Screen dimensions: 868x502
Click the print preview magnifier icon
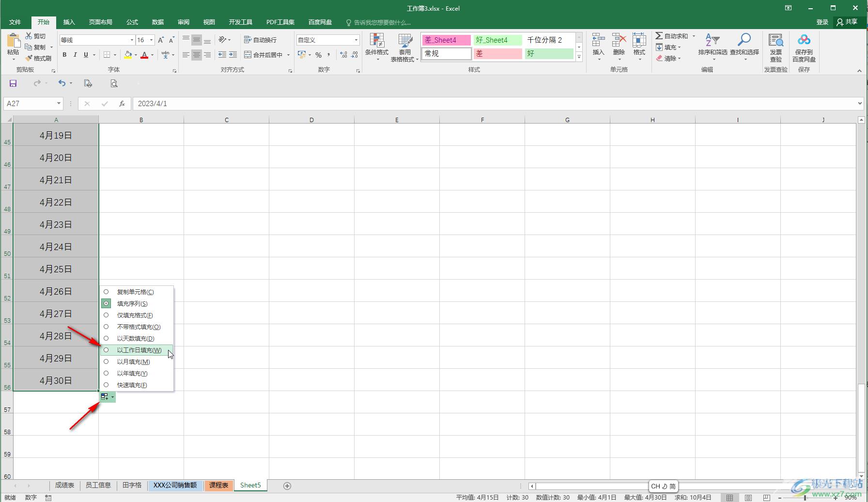point(114,83)
